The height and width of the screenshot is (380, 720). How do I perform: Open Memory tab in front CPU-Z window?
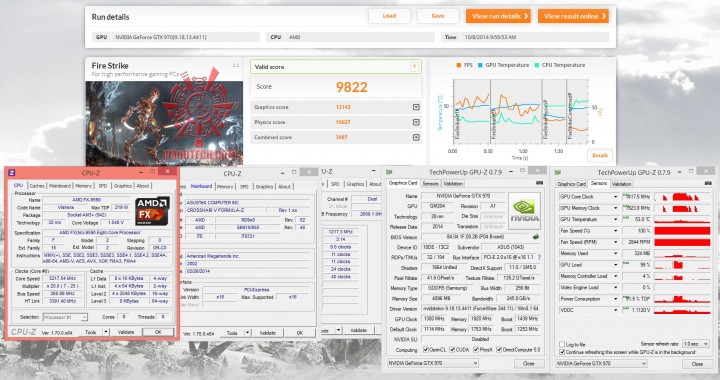point(84,186)
